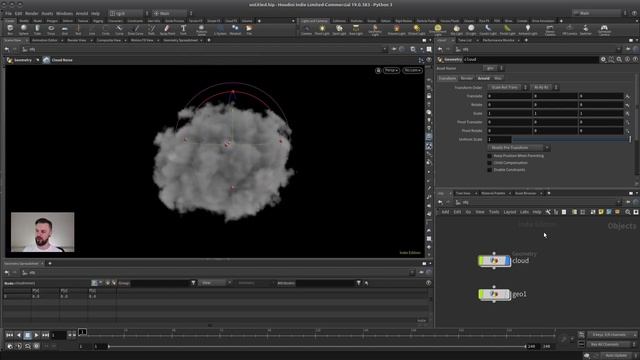640x360 pixels.
Task: Select the Metaball shelf tool
Action: click(x=235, y=29)
